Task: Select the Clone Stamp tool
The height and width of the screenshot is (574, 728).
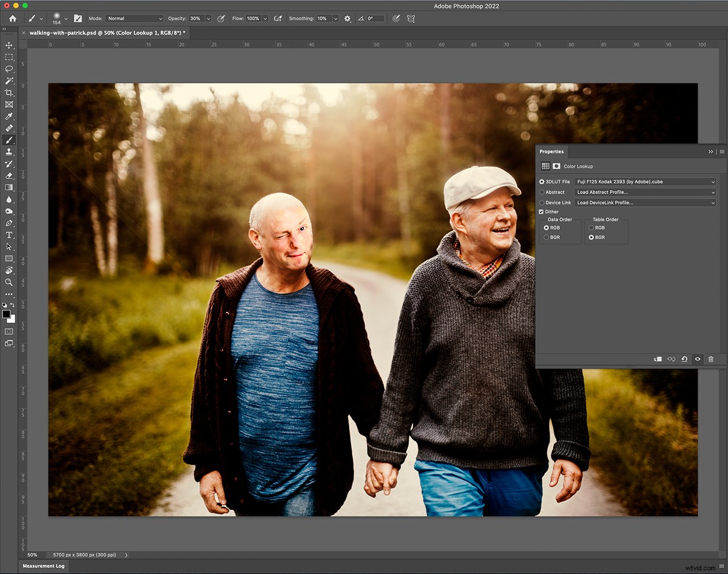Action: pyautogui.click(x=9, y=152)
